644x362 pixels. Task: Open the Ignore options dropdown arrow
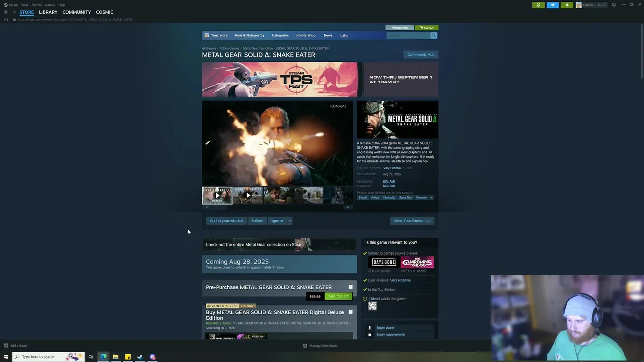point(290,221)
